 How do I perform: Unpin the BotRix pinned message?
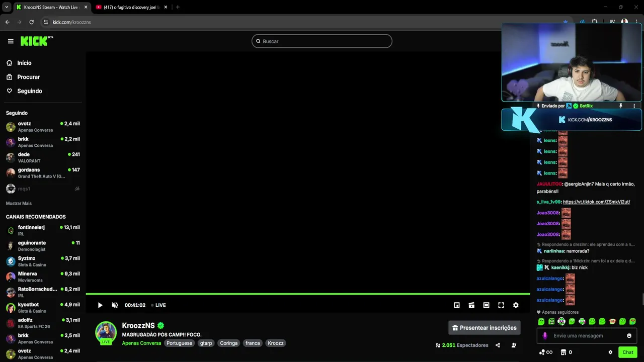click(x=620, y=106)
